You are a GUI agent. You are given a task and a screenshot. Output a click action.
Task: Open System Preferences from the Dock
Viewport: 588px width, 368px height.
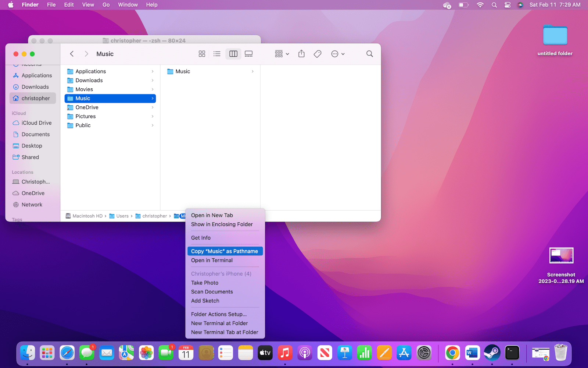(x=424, y=353)
